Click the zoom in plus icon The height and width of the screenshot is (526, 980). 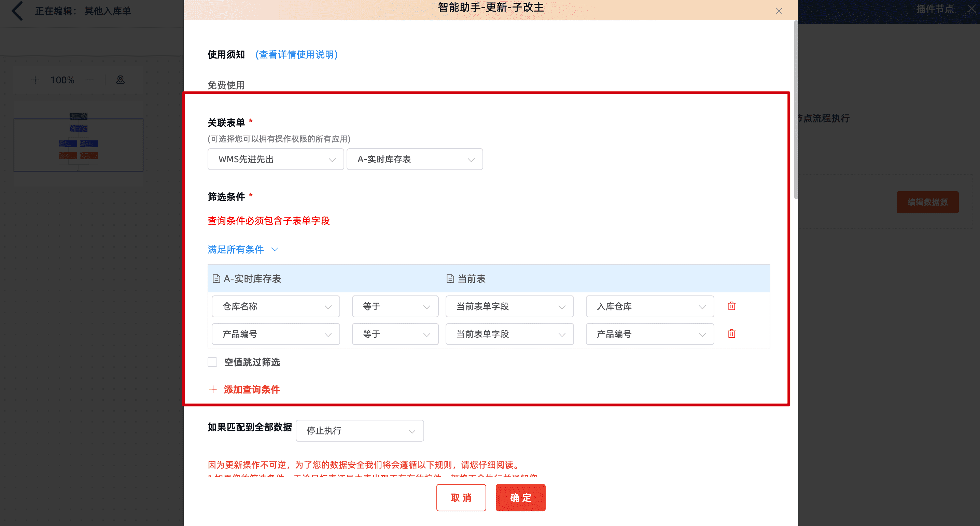click(35, 80)
